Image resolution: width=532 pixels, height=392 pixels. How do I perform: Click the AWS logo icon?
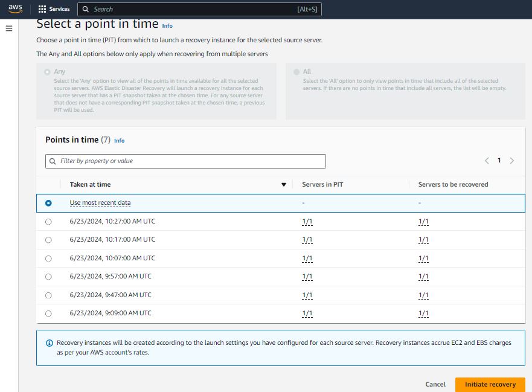click(x=15, y=8)
